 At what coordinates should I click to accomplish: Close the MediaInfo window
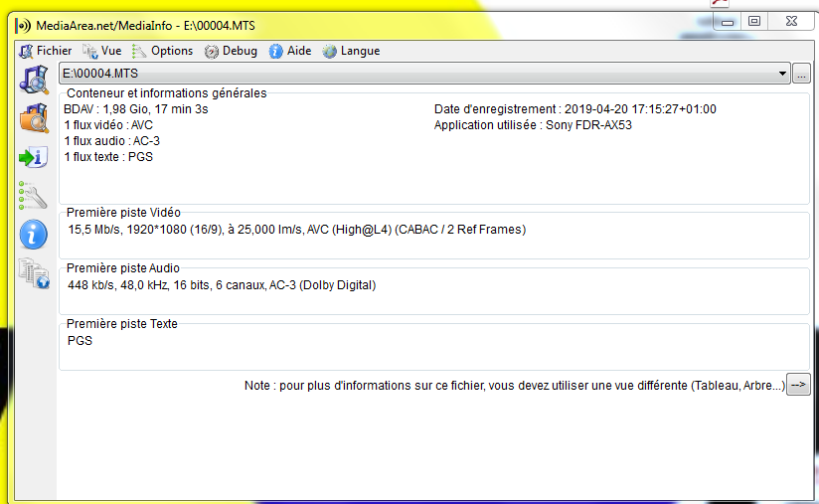[x=791, y=22]
